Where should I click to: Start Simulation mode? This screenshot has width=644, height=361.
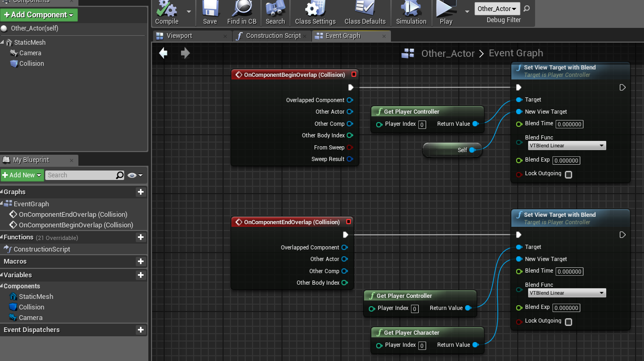pos(411,13)
